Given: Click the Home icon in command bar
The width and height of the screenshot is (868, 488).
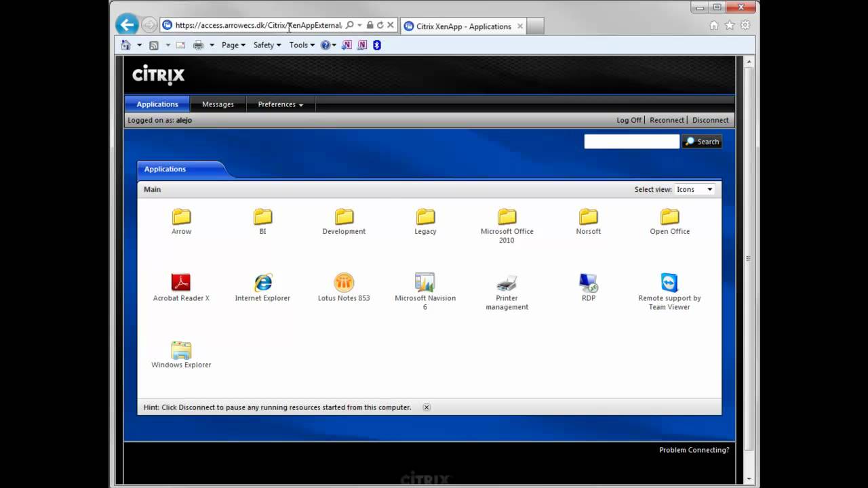Looking at the screenshot, I should (x=126, y=45).
